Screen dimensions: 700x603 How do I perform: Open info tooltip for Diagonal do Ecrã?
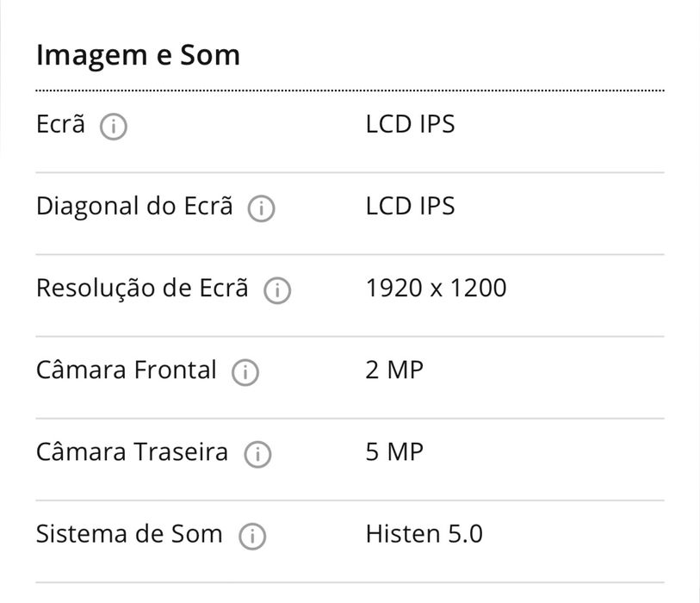261,208
